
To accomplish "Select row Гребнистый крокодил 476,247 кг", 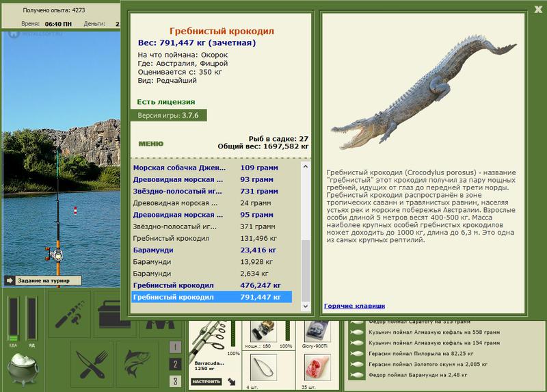I will point(212,285).
